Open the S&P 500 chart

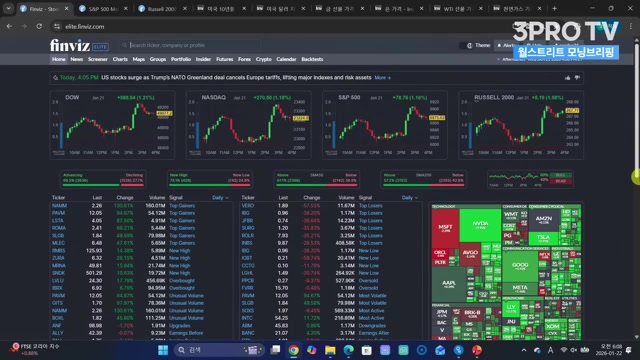pos(384,125)
